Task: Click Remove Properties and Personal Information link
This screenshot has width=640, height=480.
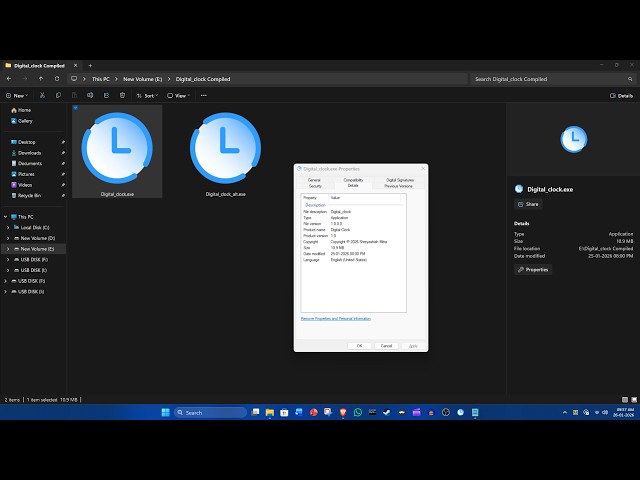Action: click(336, 318)
